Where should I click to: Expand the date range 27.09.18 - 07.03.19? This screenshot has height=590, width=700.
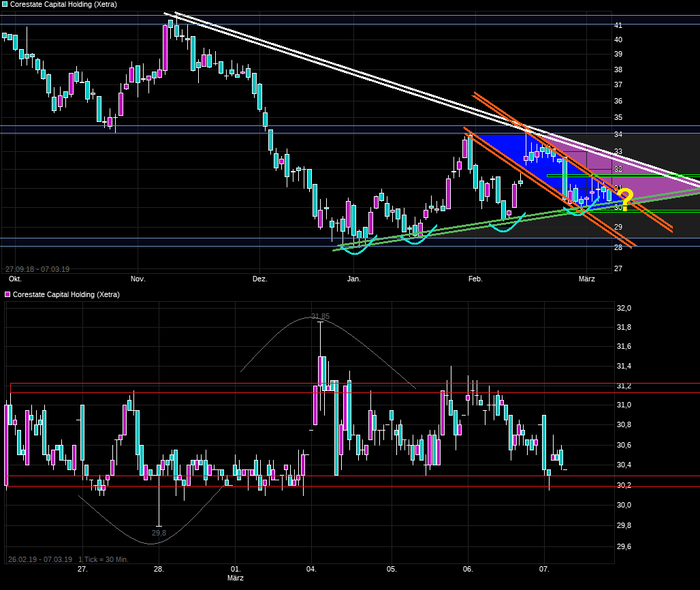[37, 269]
